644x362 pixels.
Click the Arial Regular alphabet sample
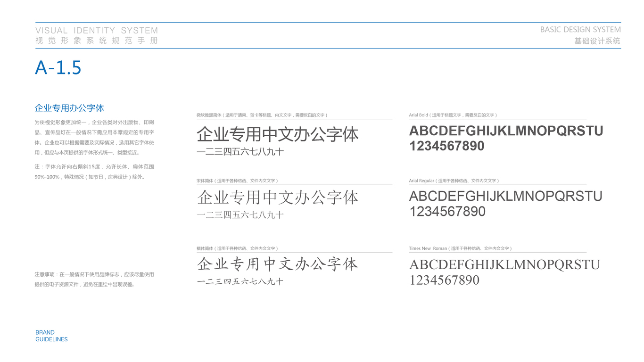pos(505,196)
